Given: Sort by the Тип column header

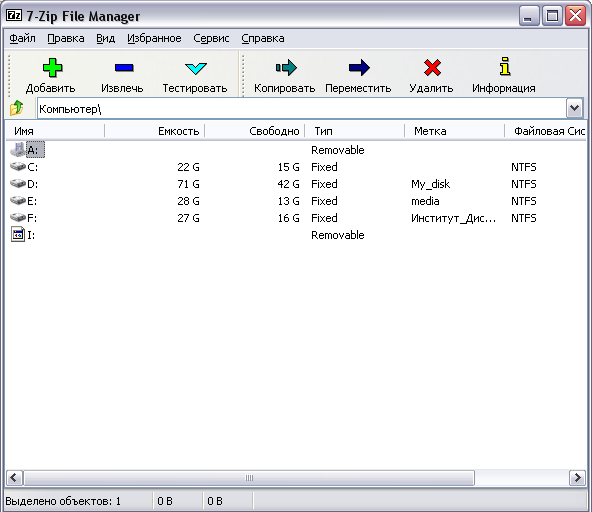Looking at the screenshot, I should (355, 131).
